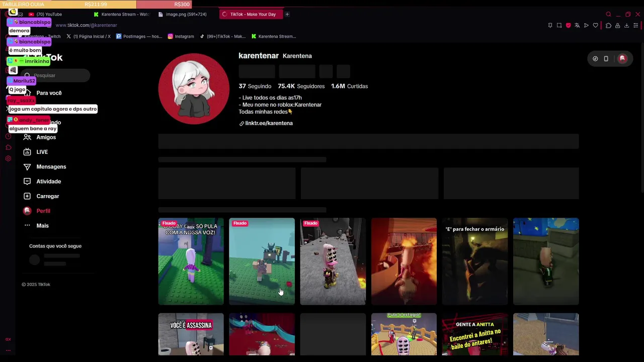Open the TikTok profile avatar menu
Screen dimensions: 644x362
pos(622,59)
